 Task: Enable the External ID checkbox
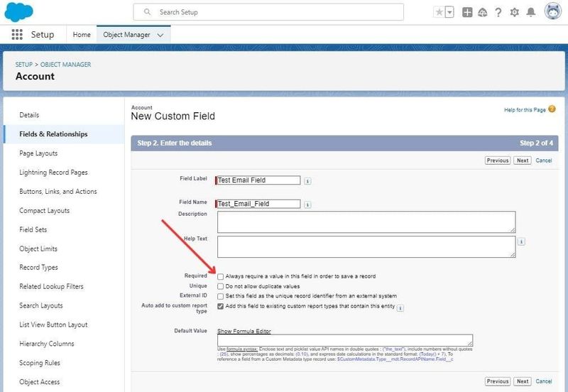point(220,296)
